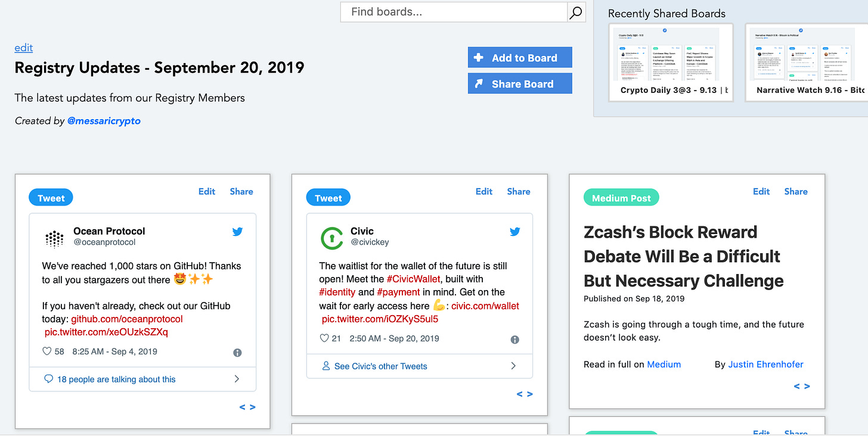Click the search magnifier icon
The image size is (868, 436).
click(576, 13)
